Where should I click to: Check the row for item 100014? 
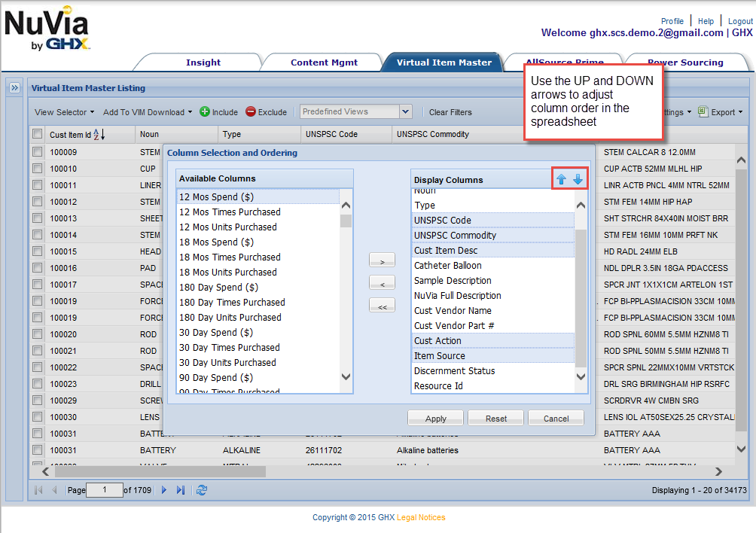pyautogui.click(x=37, y=235)
